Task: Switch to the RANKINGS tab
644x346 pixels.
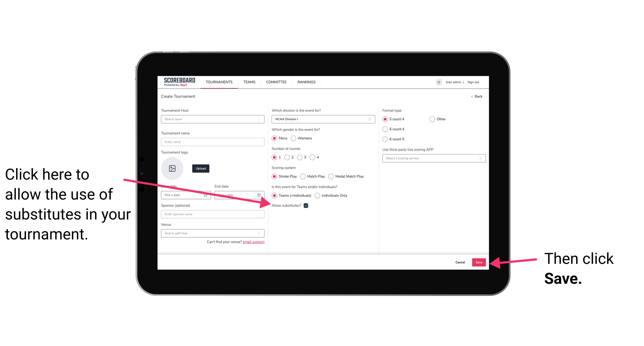Action: (x=307, y=82)
